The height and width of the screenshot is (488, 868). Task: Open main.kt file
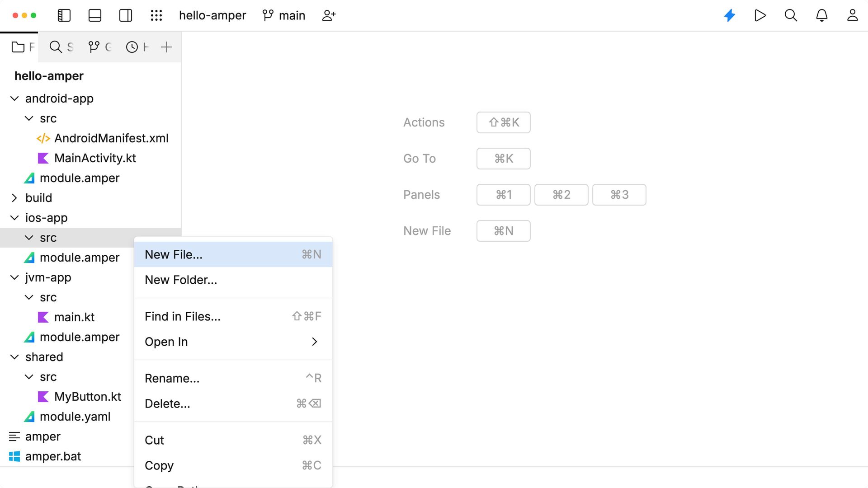click(x=74, y=317)
